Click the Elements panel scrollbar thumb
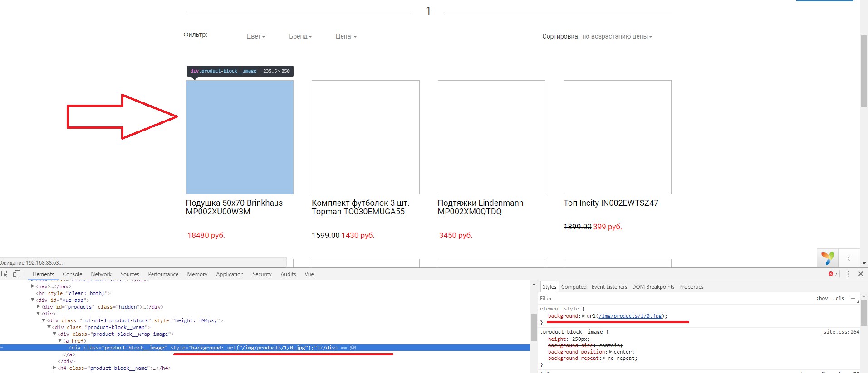Screen dimensions: 868x373 click(534, 327)
